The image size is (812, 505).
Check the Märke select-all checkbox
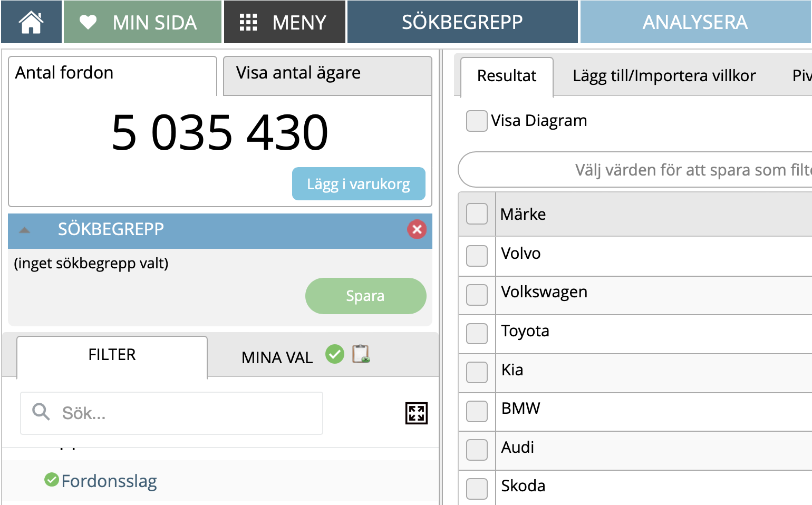tap(477, 213)
